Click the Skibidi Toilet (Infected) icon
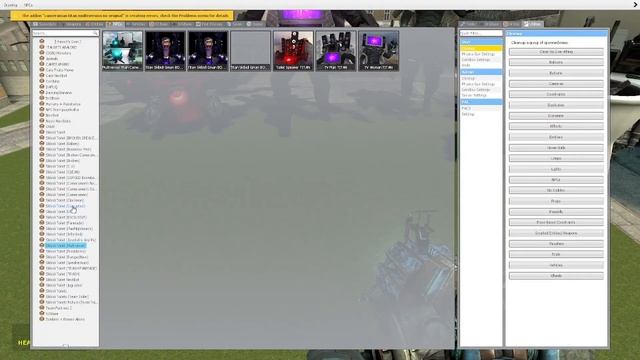 [x=42, y=234]
